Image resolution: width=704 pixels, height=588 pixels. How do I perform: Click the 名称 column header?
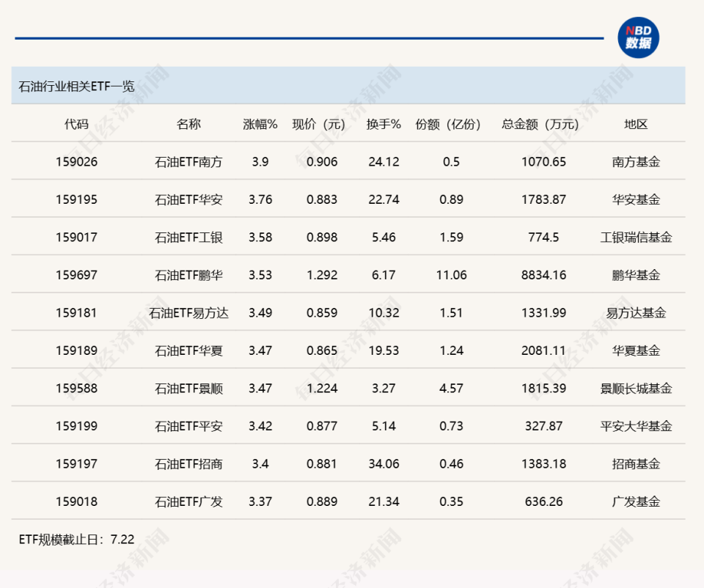coord(188,124)
